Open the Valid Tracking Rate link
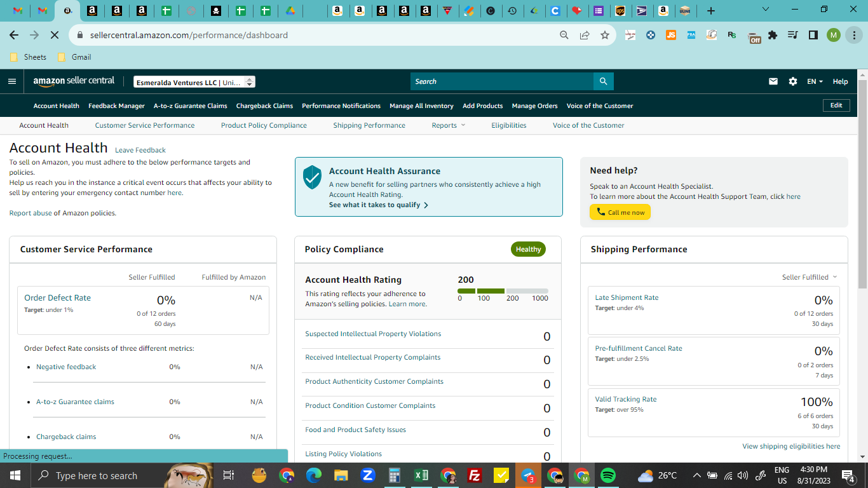This screenshot has width=868, height=488. coord(626,399)
